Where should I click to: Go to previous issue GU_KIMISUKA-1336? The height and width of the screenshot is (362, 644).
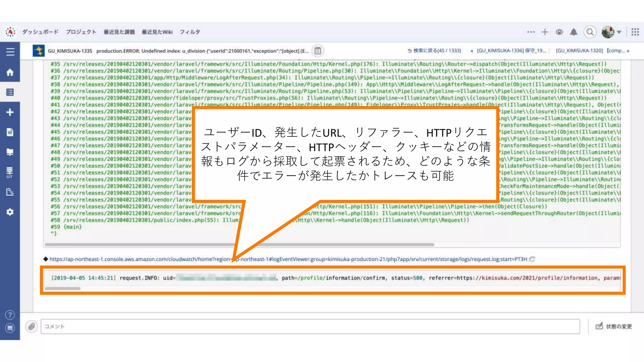[x=508, y=51]
